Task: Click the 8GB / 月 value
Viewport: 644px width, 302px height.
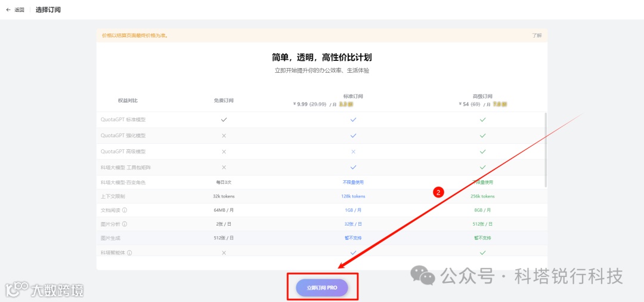Action: pyautogui.click(x=482, y=210)
